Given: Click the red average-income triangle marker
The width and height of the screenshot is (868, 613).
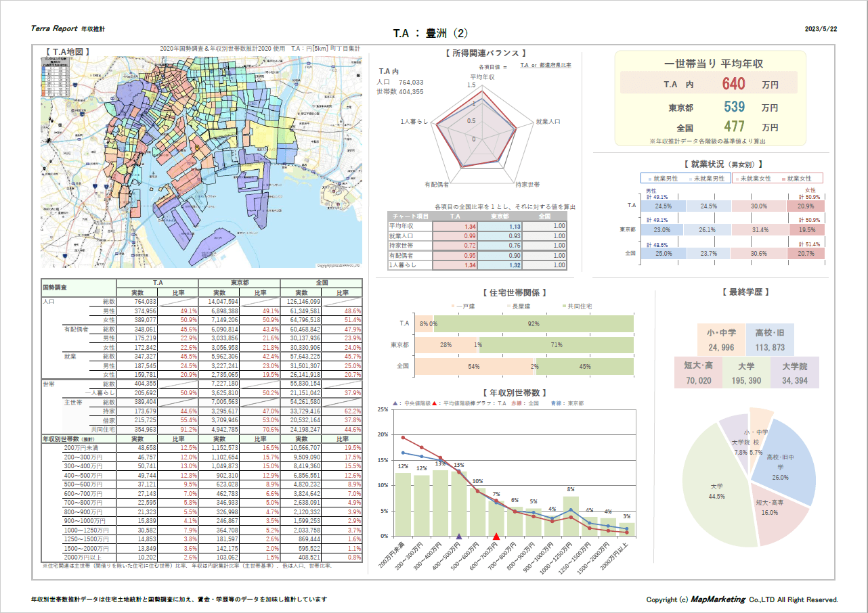Looking at the screenshot, I should [x=496, y=537].
